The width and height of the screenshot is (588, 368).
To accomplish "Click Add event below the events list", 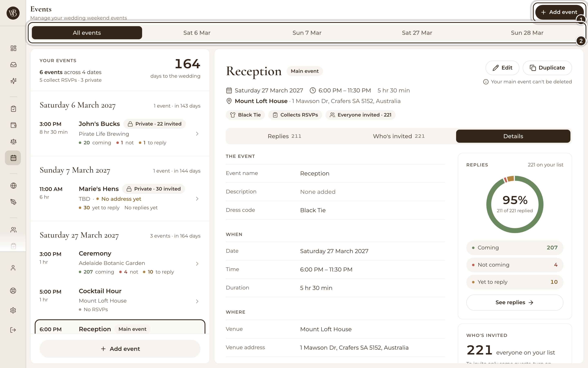I will pyautogui.click(x=120, y=349).
